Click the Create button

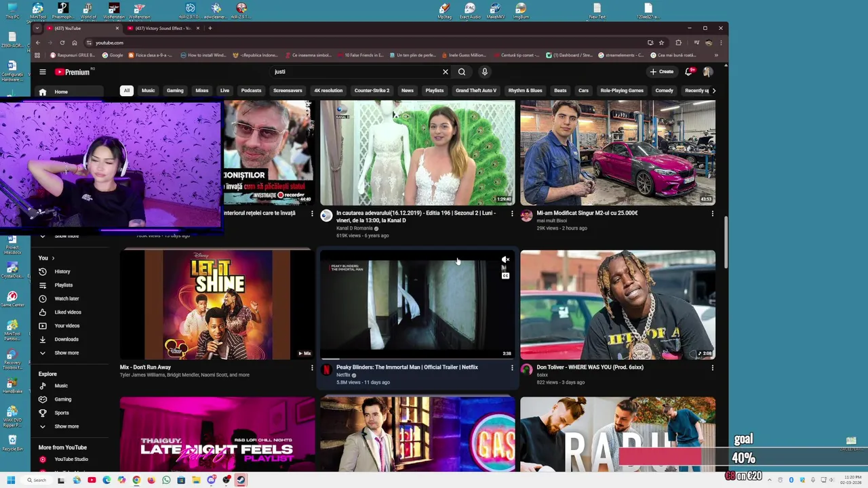click(x=662, y=72)
